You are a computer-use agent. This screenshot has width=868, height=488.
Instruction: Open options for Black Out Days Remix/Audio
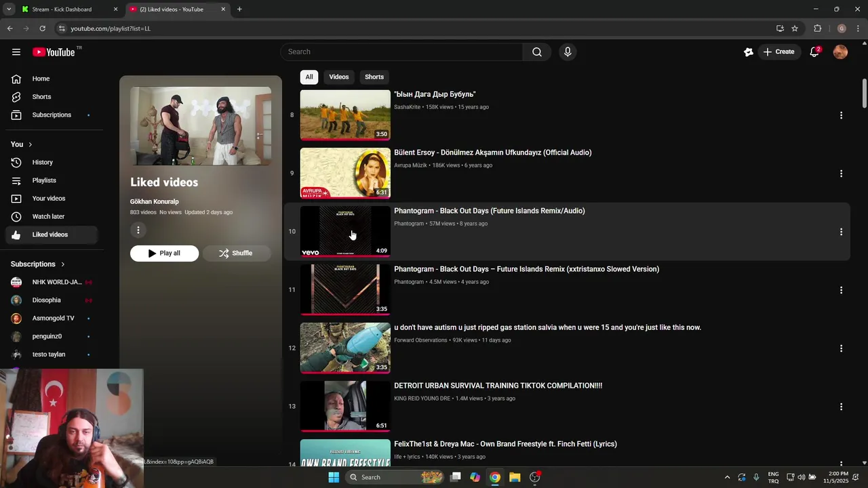841,232
